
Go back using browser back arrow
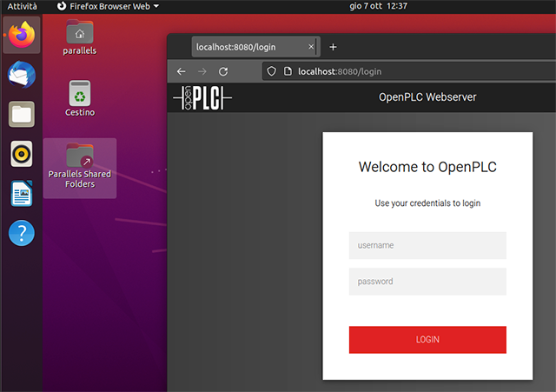[182, 71]
